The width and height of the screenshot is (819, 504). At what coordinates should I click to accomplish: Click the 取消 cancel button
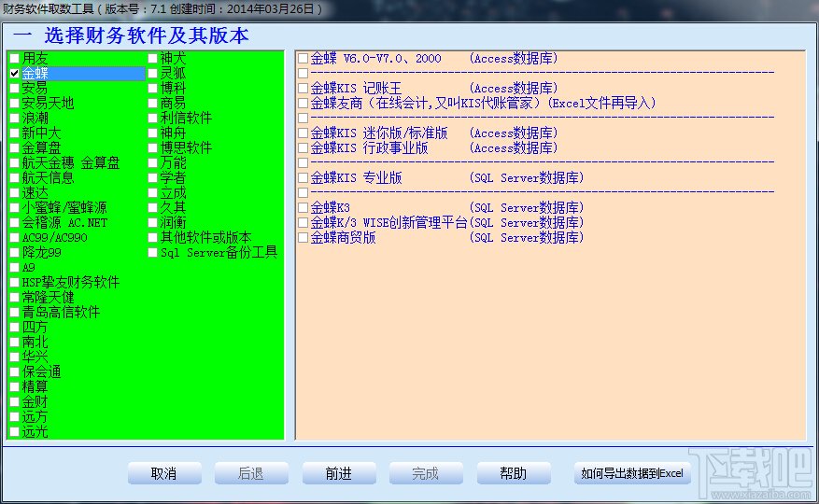pos(164,473)
